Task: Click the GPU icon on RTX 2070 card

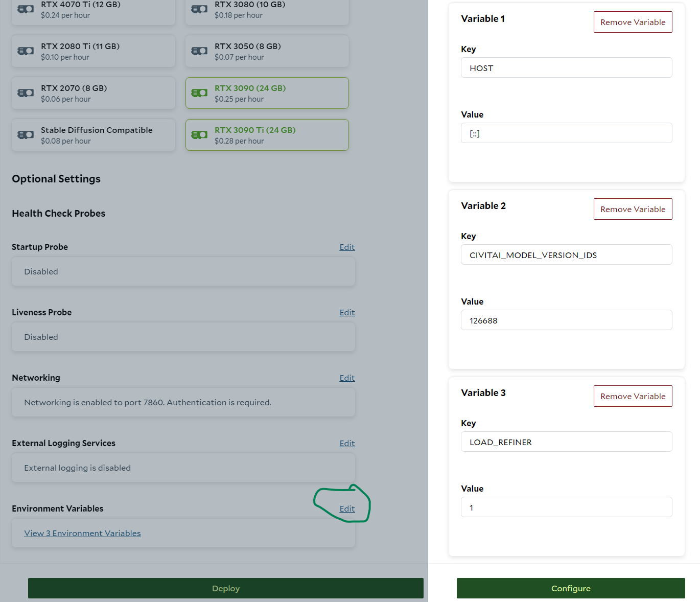Action: click(x=26, y=92)
